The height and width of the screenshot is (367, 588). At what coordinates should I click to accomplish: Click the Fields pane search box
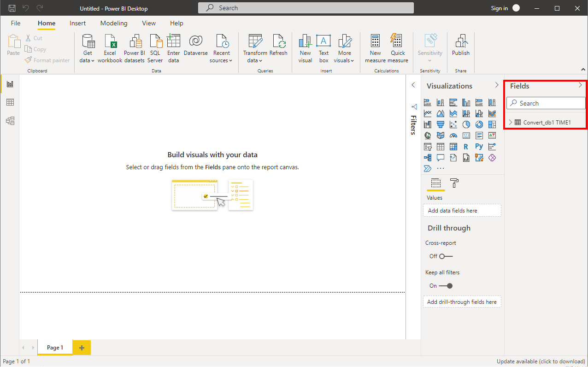(546, 103)
